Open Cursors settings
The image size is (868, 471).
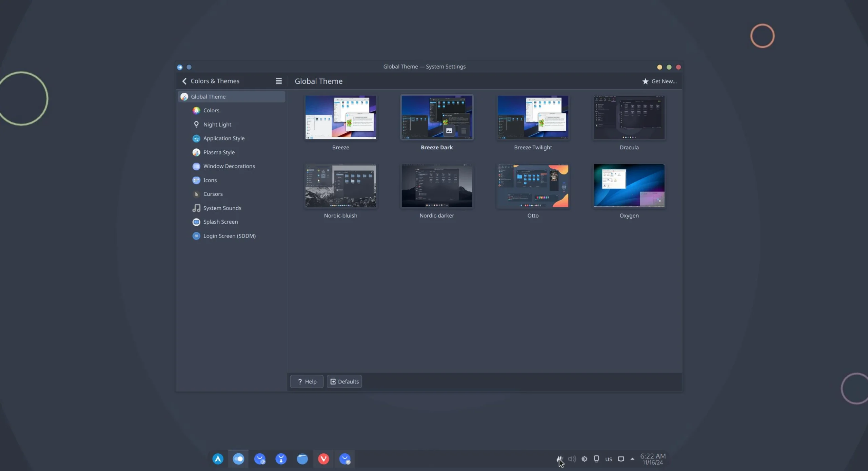pos(213,194)
